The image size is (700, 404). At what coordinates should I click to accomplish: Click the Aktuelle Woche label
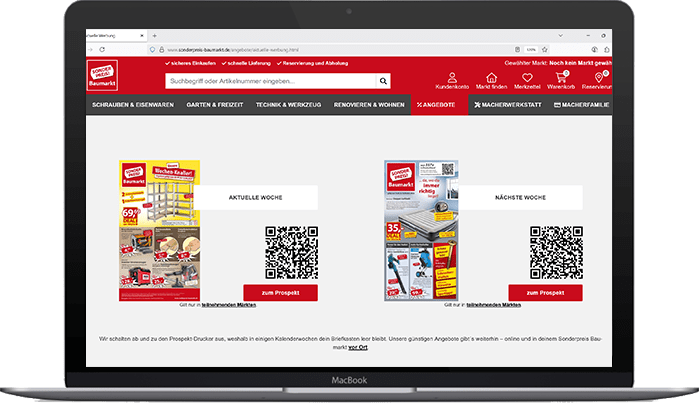point(256,197)
